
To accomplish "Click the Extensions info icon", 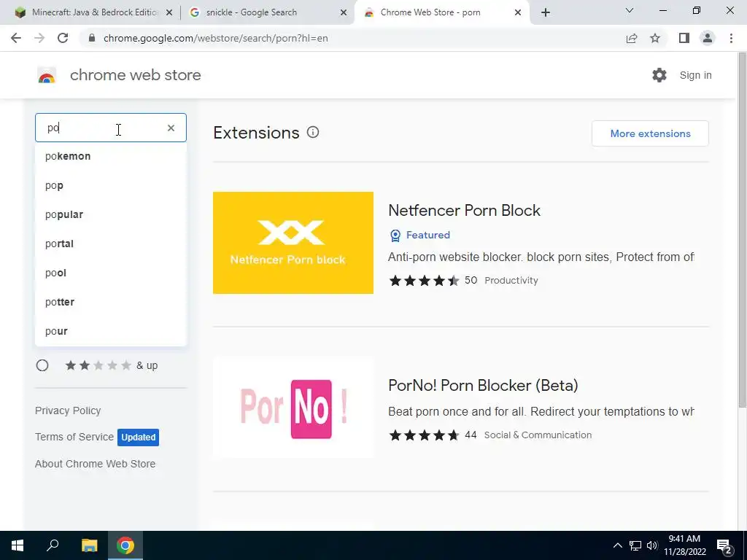I will (x=312, y=133).
